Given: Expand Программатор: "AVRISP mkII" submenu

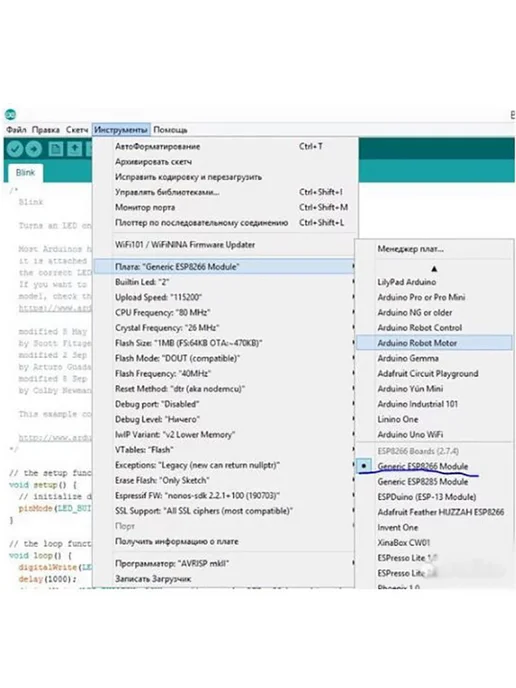Looking at the screenshot, I should point(225,563).
